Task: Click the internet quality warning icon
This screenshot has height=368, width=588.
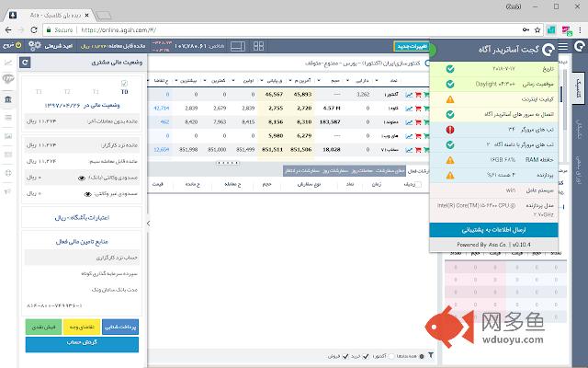Action: point(450,99)
